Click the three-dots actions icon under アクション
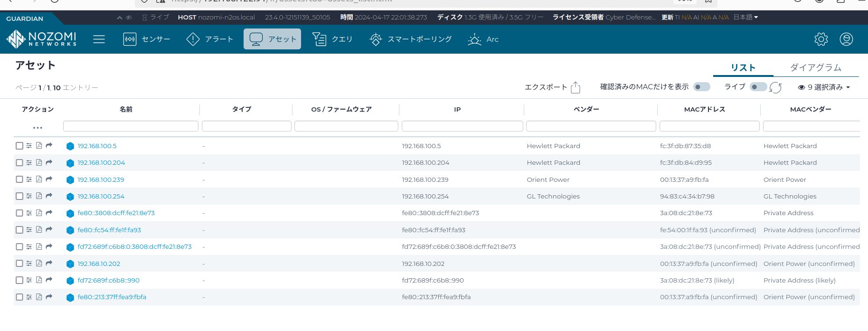The width and height of the screenshot is (868, 331). tap(38, 128)
